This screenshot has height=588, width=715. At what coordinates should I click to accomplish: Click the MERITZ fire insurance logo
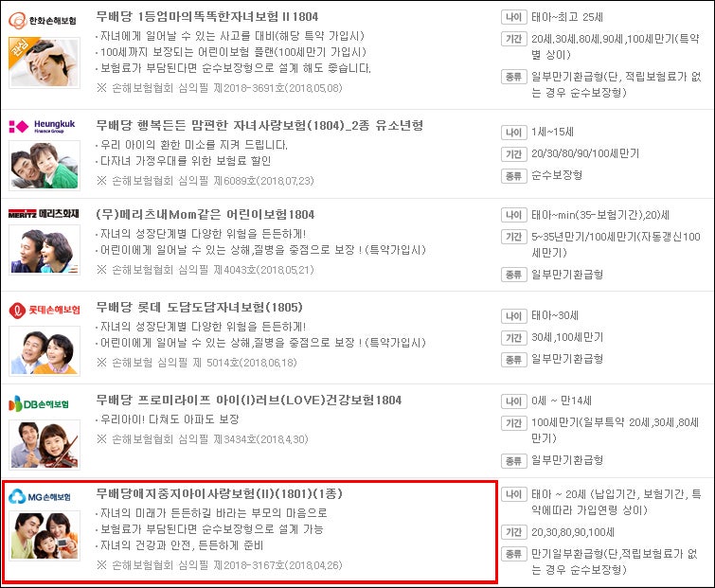(44, 213)
